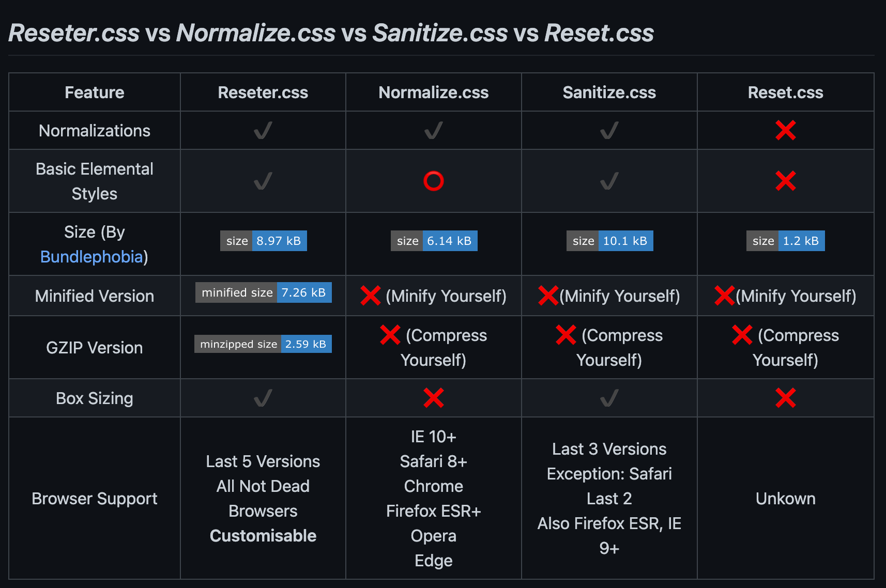The width and height of the screenshot is (886, 588).
Task: Click Sanitize.css checkmark for Box Sizing
Action: [609, 398]
